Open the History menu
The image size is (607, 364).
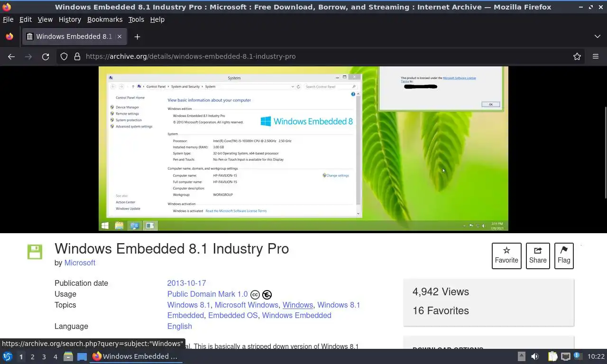tap(70, 19)
